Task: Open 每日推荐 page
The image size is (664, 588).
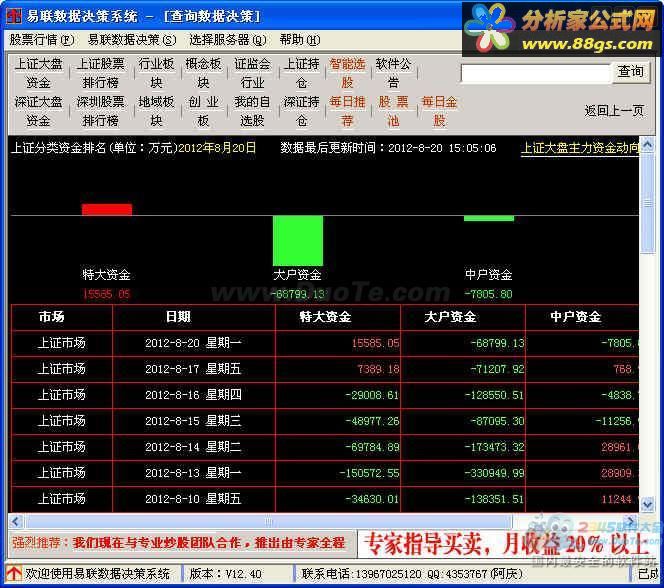Action: [347, 111]
